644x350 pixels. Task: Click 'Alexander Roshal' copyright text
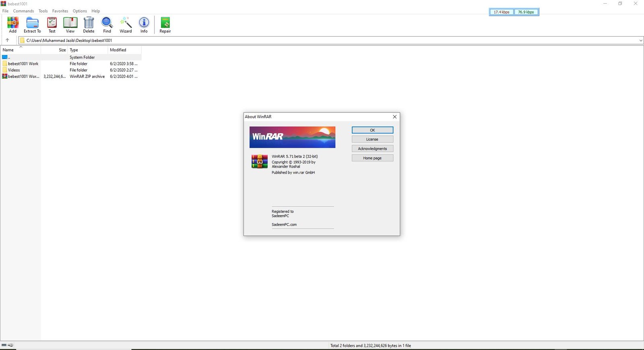[x=286, y=166]
